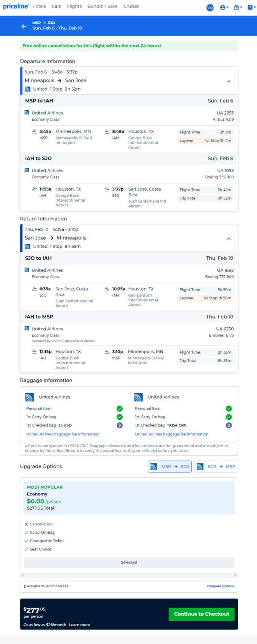This screenshot has height=644, width=257.
Task: Select the Most Popular Economy fare card
Action: point(129,498)
